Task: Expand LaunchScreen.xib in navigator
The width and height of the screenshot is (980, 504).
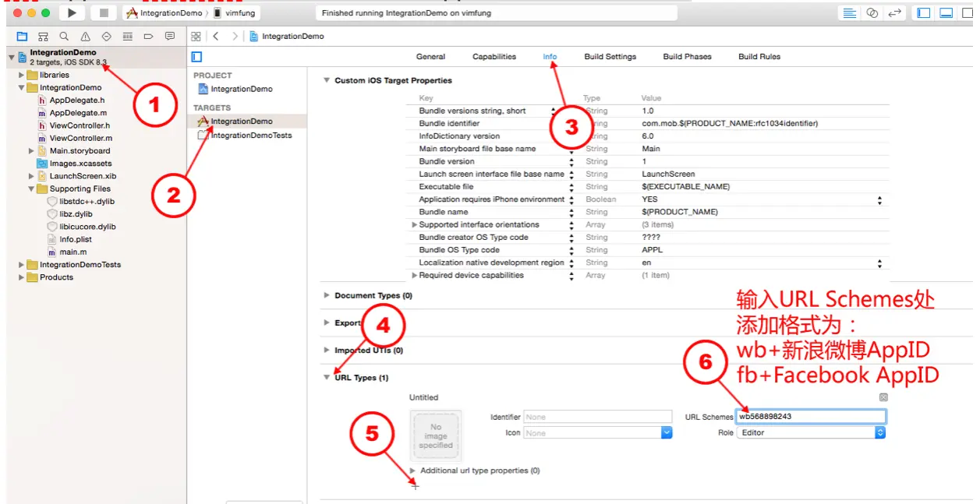Action: pyautogui.click(x=32, y=176)
